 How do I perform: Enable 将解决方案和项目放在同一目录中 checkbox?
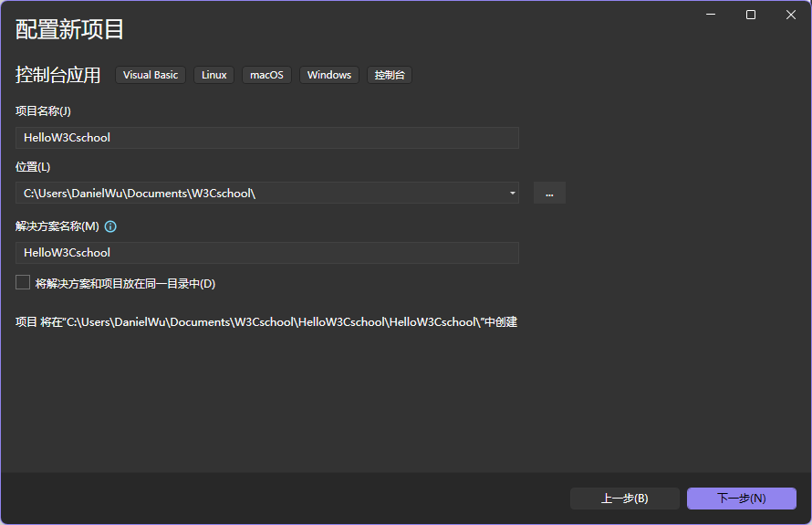(24, 283)
